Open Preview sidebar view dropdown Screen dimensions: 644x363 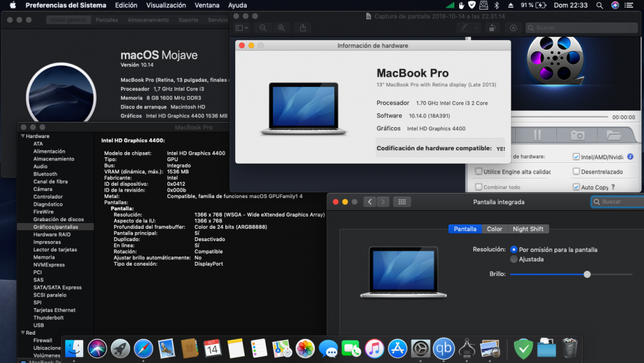click(x=242, y=28)
